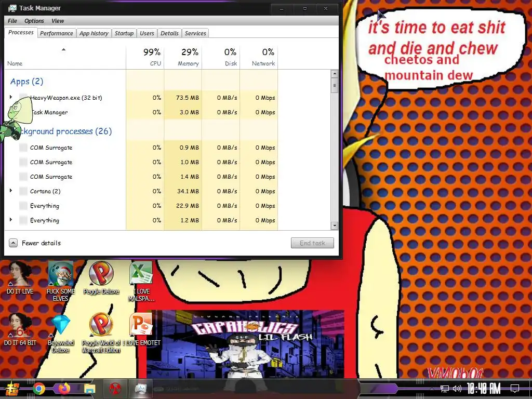Image resolution: width=532 pixels, height=399 pixels.
Task: Sort by the Name column header
Action: point(65,57)
